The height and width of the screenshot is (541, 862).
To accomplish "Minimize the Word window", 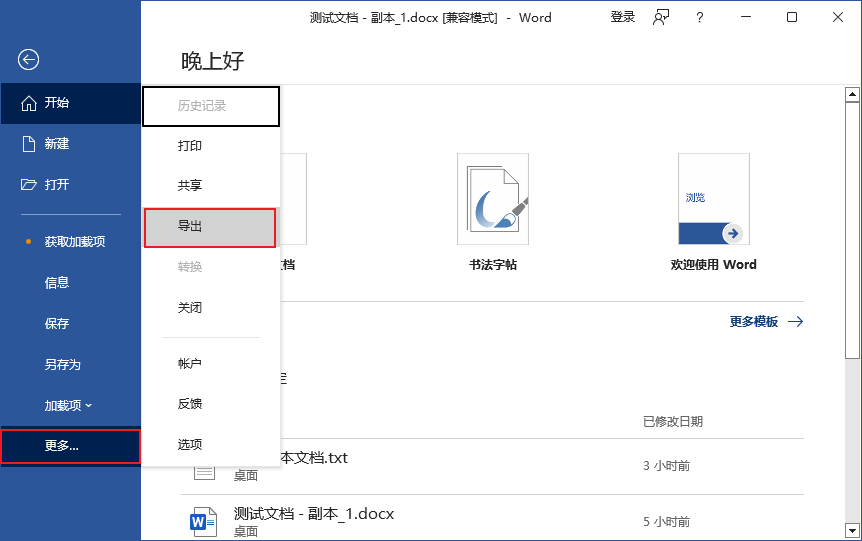I will (746, 18).
